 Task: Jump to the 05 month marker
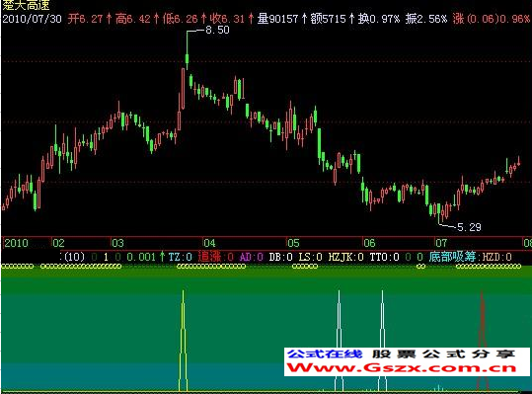(293, 243)
